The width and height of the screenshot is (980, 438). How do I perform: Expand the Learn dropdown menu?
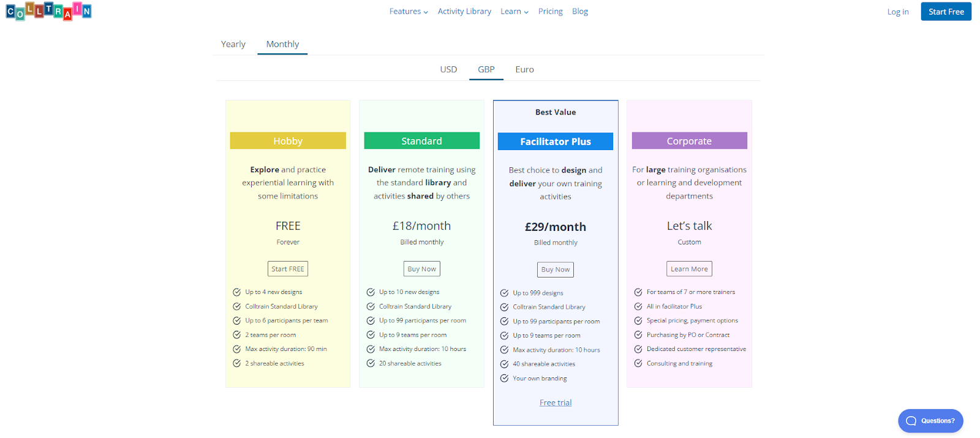(x=514, y=12)
